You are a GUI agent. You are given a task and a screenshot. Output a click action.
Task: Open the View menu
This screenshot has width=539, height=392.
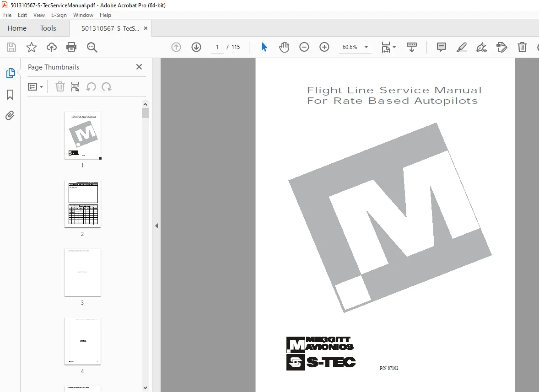click(39, 15)
